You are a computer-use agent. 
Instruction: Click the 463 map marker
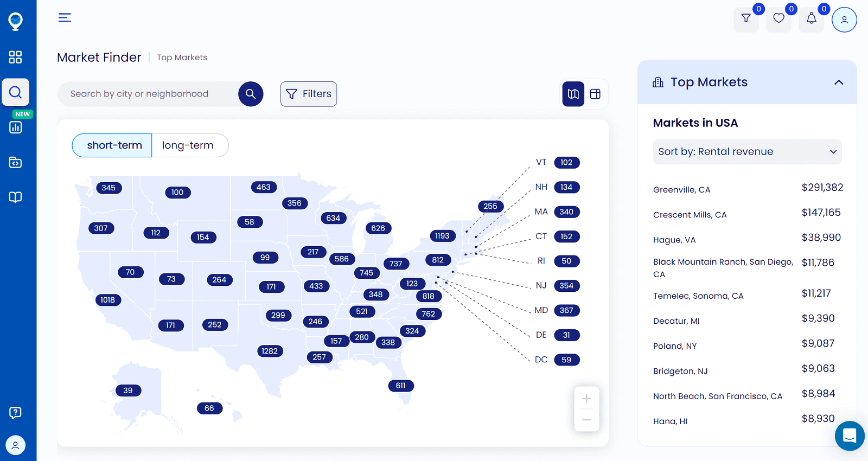(264, 187)
